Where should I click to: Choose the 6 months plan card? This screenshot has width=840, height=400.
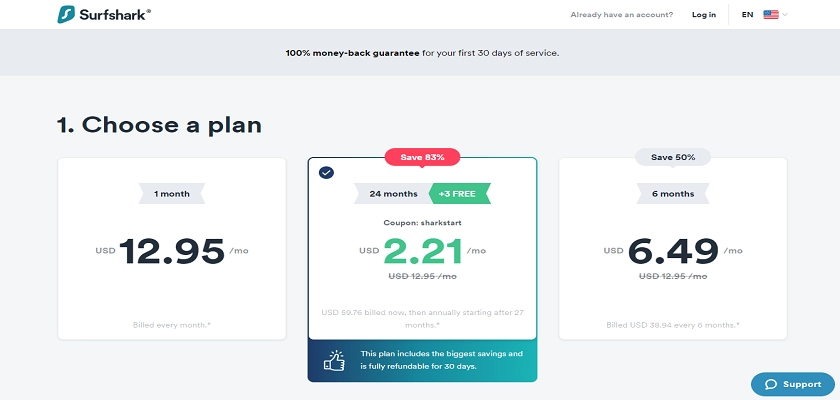click(673, 248)
